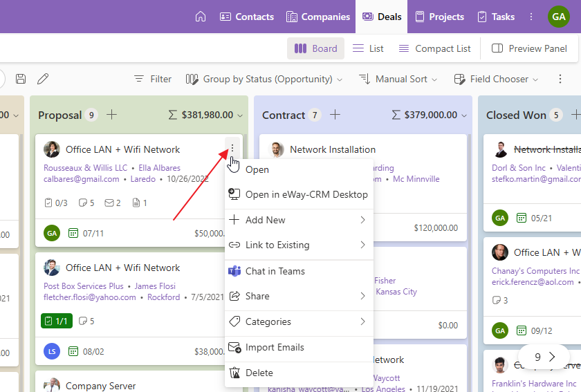Viewport: 581px width, 392px height.
Task: Click three-dot menu on Rousseaux & Willis card
Action: (232, 148)
